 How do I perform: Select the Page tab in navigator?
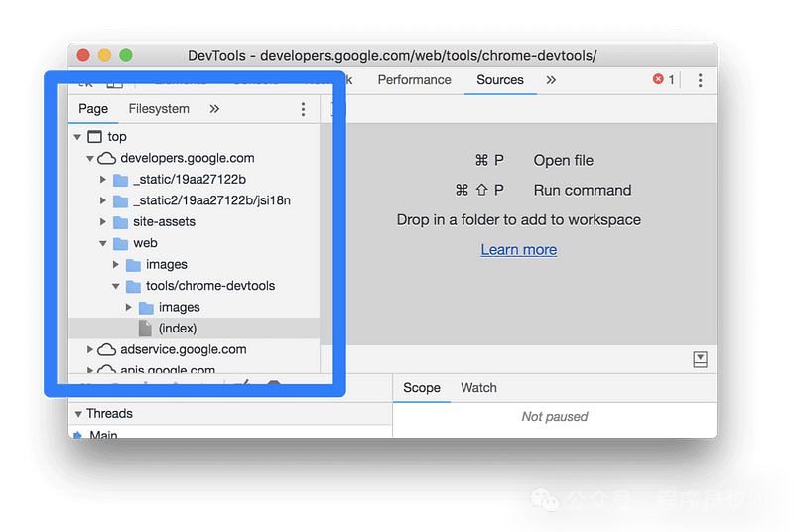(x=93, y=109)
